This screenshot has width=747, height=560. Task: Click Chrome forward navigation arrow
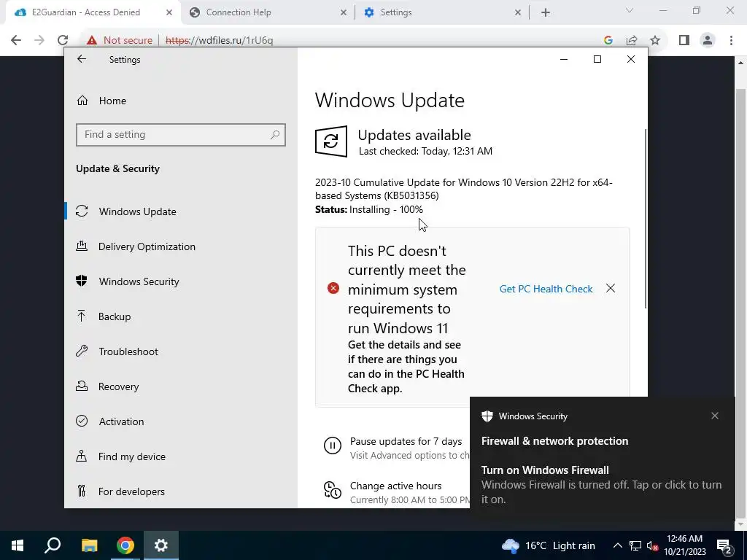[39, 40]
